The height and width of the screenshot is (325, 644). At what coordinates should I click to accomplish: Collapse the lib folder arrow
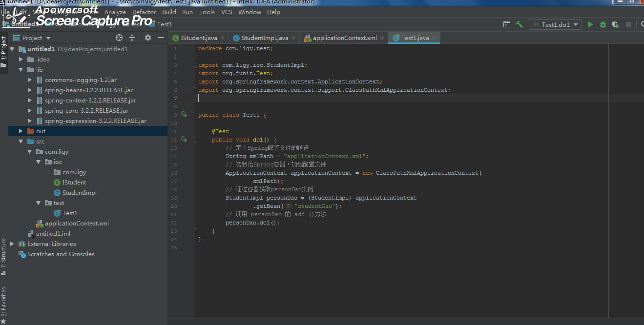tap(21, 70)
